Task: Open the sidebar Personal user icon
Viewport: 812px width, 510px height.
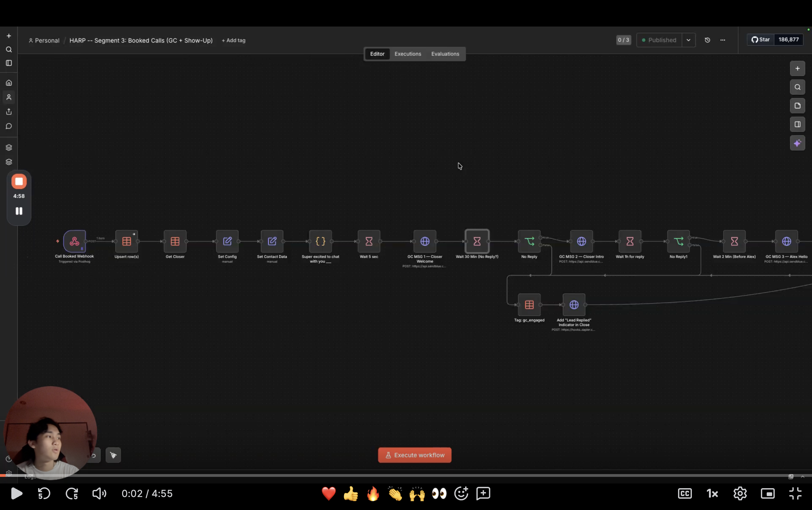Action: [x=9, y=97]
